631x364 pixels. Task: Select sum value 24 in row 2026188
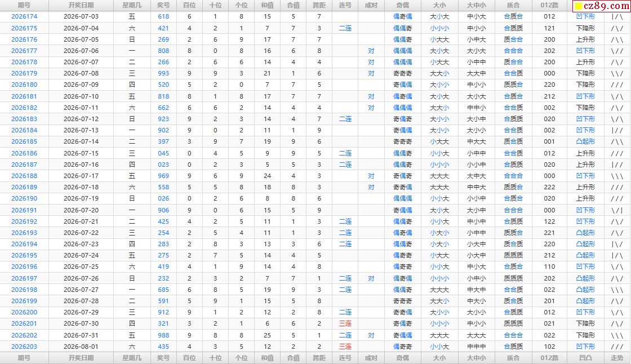(x=267, y=176)
